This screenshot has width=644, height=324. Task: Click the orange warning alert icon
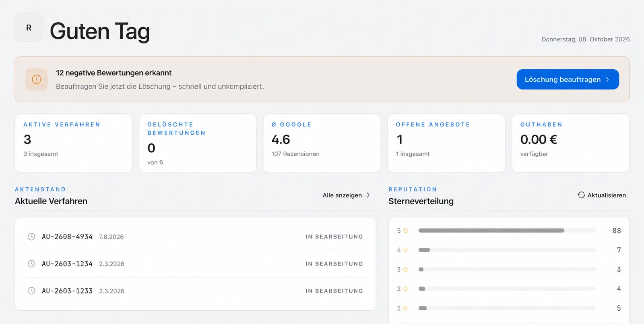pos(37,79)
